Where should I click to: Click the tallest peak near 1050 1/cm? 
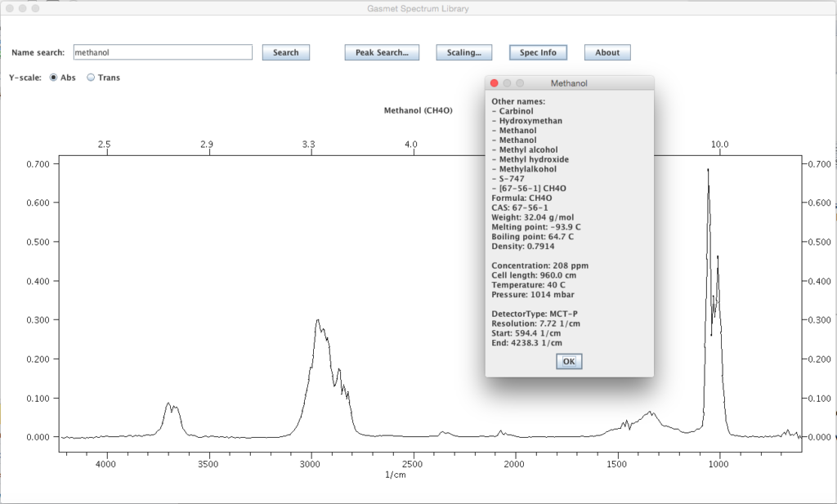click(x=708, y=172)
